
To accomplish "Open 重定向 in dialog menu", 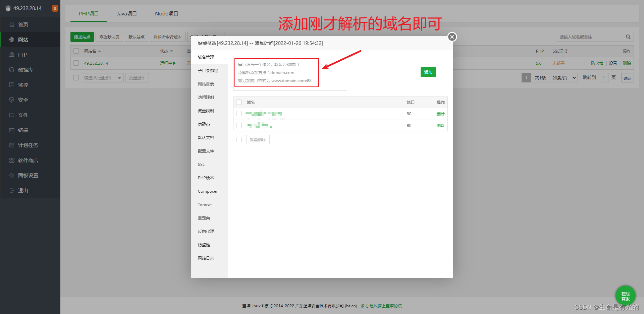I will (x=210, y=218).
